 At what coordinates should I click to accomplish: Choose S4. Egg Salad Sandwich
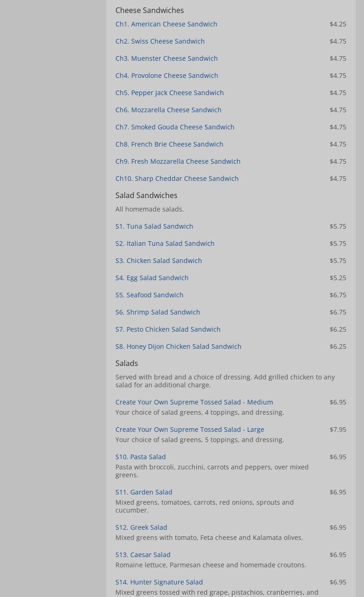[x=152, y=278]
